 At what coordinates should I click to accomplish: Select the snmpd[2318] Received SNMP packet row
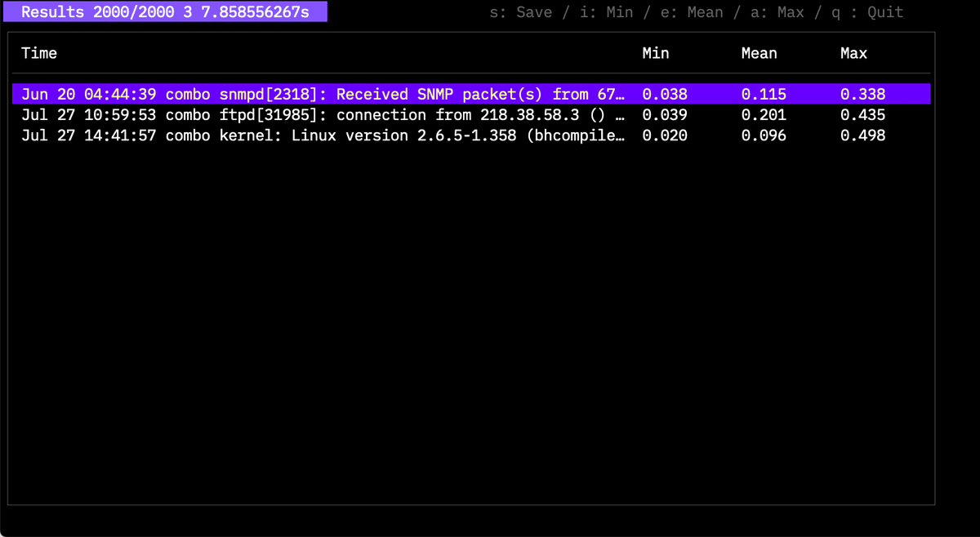pyautogui.click(x=472, y=94)
